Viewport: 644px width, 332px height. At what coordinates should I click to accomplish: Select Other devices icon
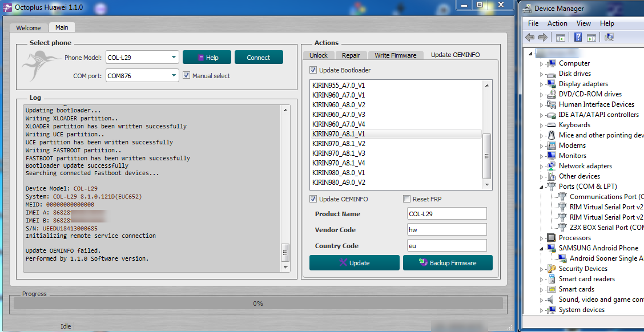tap(552, 176)
